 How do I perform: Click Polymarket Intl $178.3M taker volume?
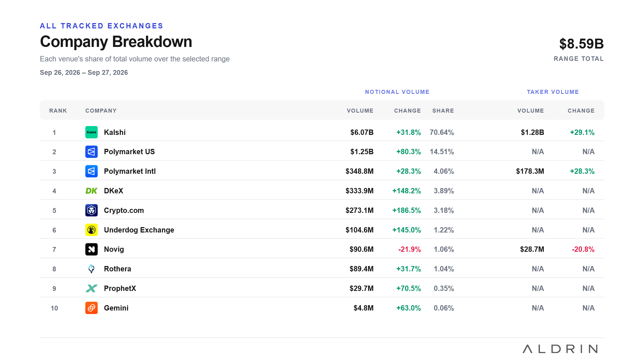530,171
